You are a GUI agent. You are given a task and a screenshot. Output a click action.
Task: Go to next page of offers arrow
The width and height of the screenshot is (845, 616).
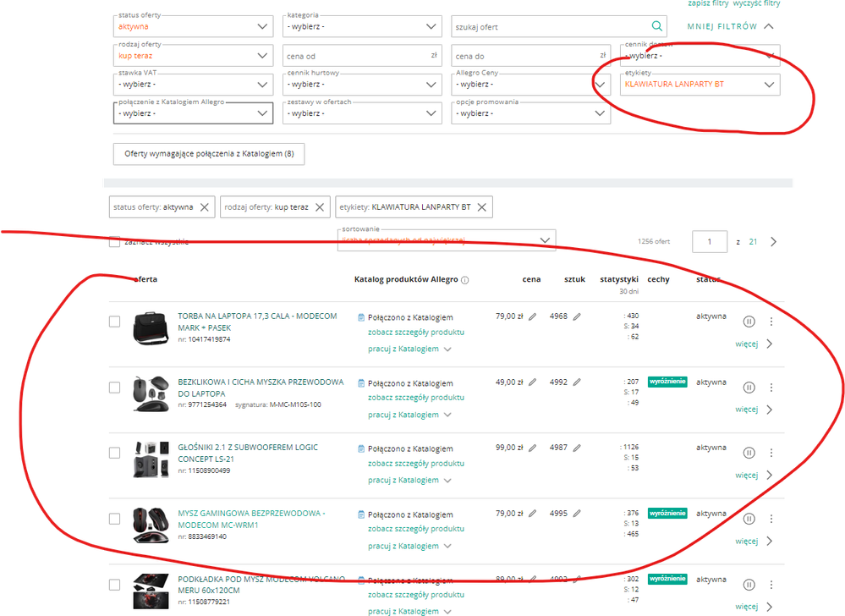pyautogui.click(x=773, y=242)
